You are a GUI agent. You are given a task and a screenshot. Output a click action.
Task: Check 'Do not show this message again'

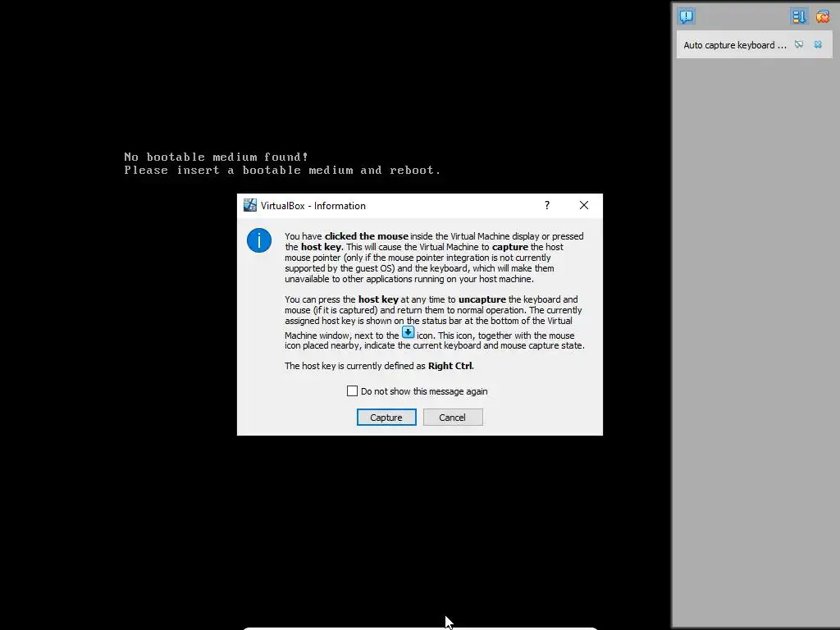352,391
